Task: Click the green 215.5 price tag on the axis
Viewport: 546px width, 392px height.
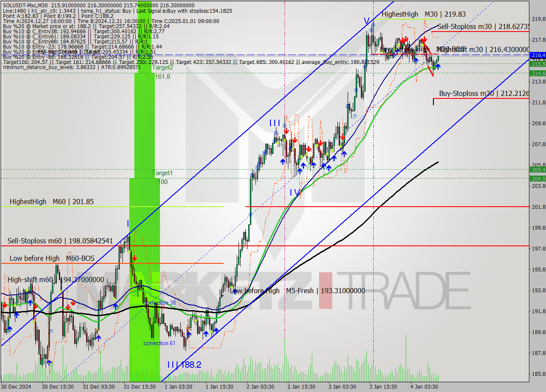Action: (x=537, y=63)
